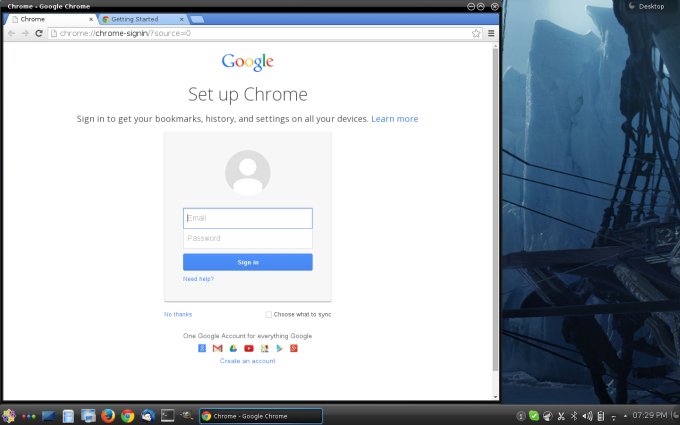
Task: Launch Chrome from the taskbar launcher
Action: [x=128, y=416]
